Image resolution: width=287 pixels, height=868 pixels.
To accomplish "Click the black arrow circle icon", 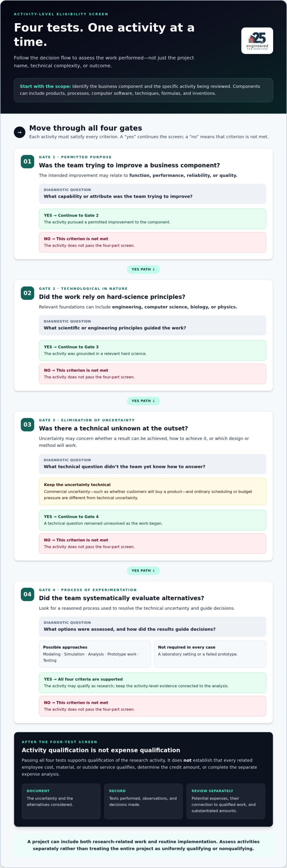I will point(20,132).
